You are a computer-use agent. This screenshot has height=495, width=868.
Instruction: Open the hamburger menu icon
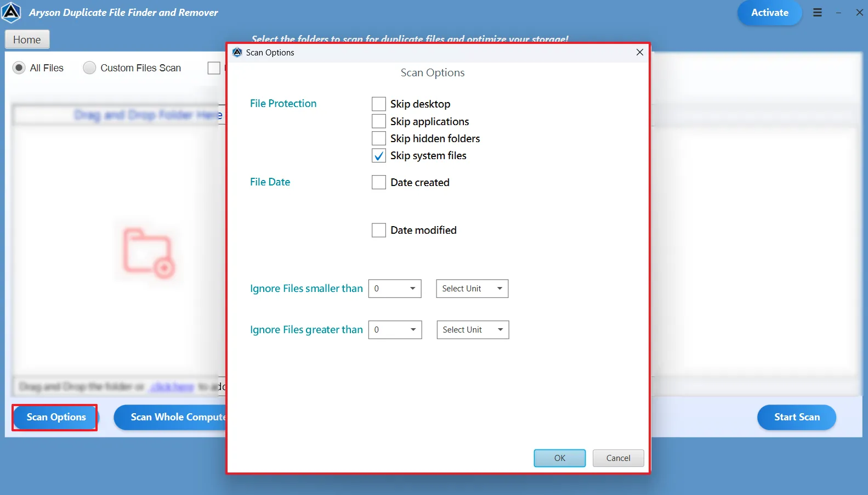tap(817, 13)
